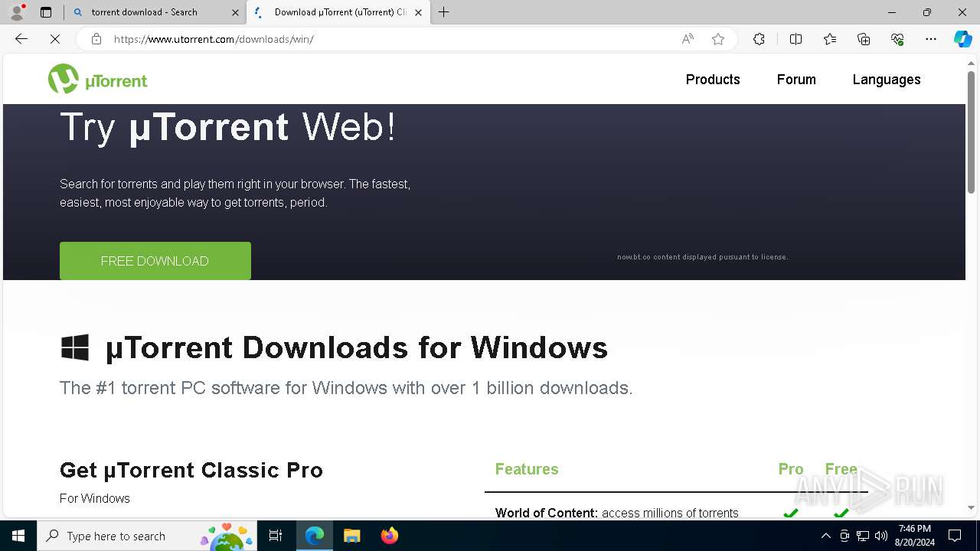
Task: Add this page to favorites
Action: coord(718,39)
